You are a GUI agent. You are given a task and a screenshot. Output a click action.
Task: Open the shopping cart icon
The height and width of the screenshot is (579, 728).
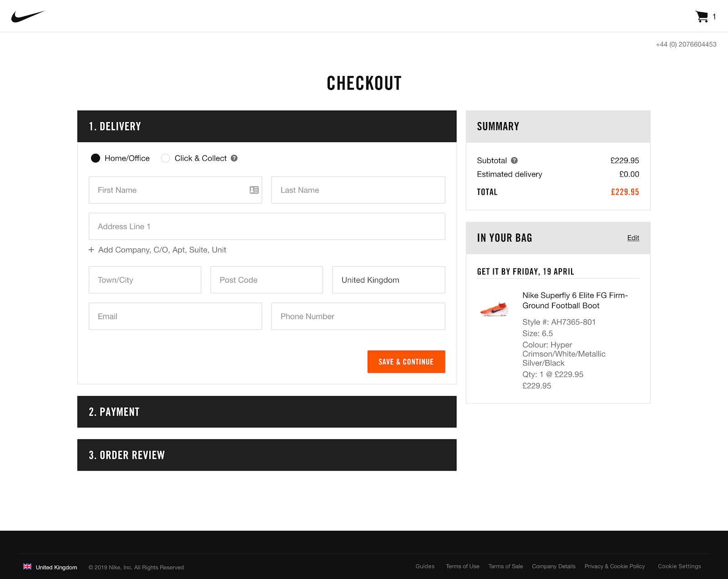(x=702, y=16)
